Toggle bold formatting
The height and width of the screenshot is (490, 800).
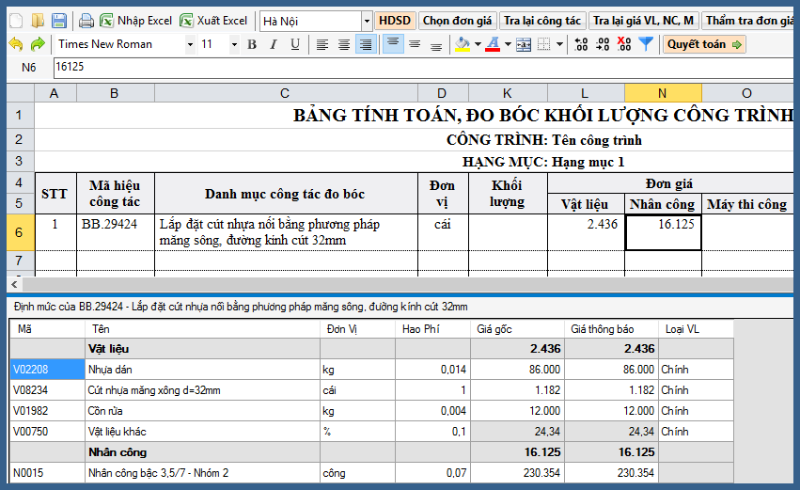tap(252, 44)
